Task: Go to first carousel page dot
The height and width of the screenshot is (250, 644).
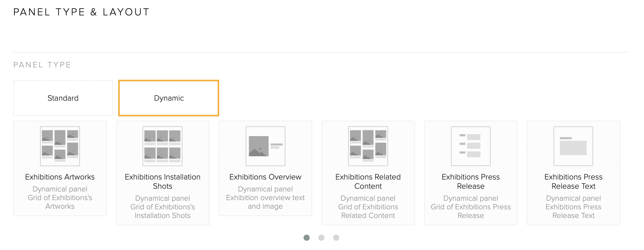Action: (307, 238)
